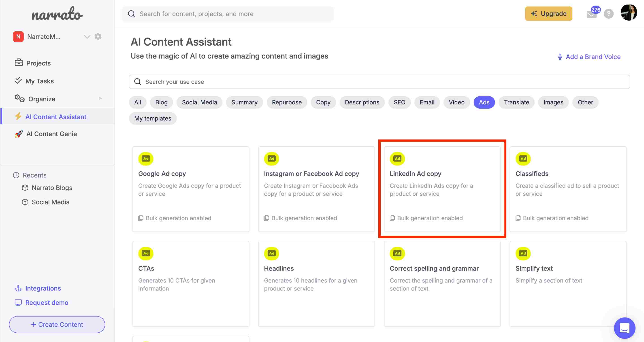Select the All filter tab

coord(137,102)
